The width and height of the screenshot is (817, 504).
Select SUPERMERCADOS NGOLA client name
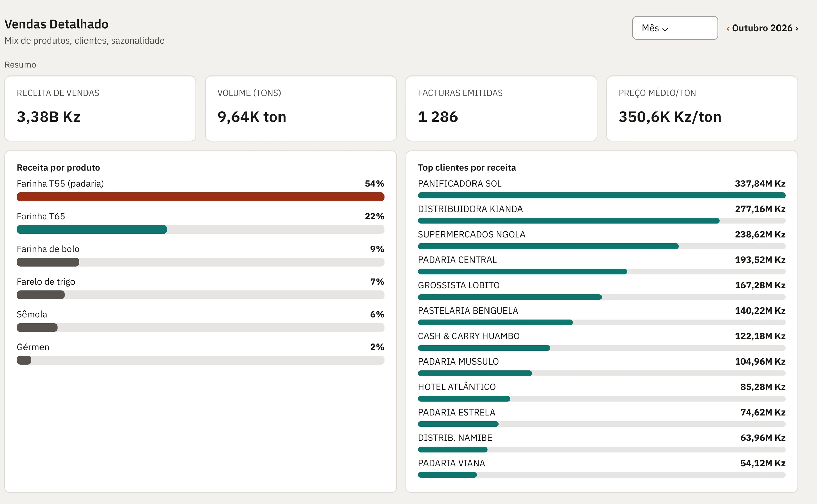click(x=471, y=234)
